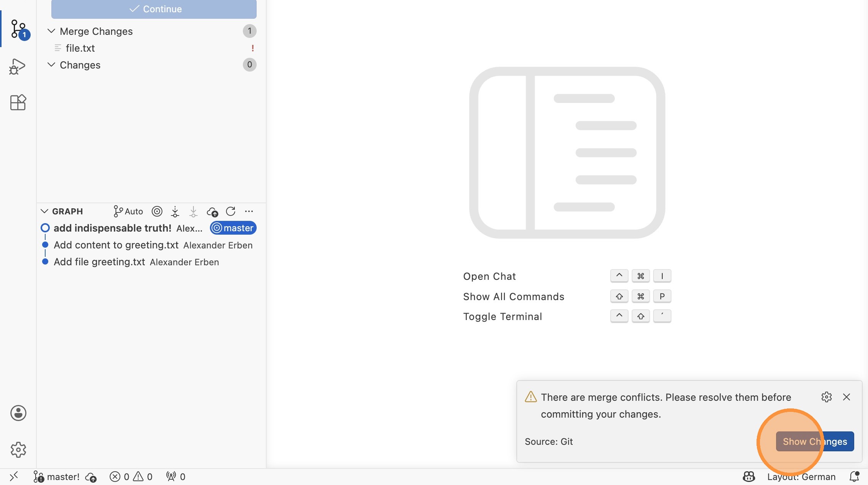
Task: Open the Auto branch picker in Graph
Action: tap(128, 211)
